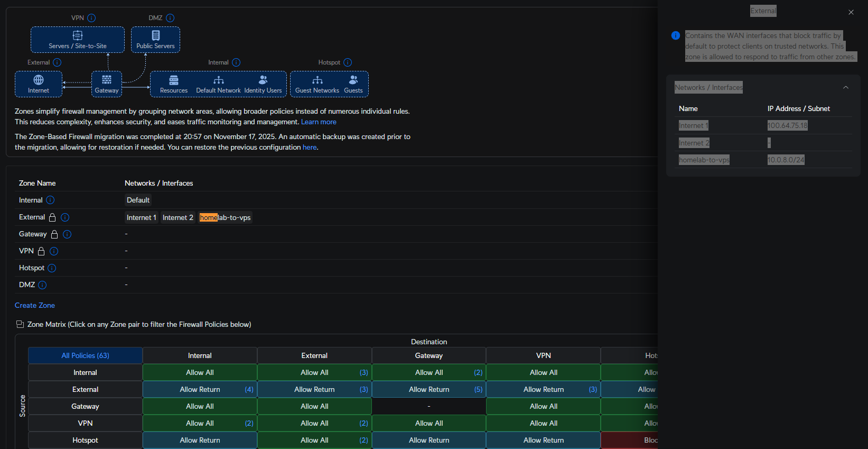This screenshot has width=868, height=449.
Task: Click the Internet globe icon in diagram
Action: (x=39, y=80)
